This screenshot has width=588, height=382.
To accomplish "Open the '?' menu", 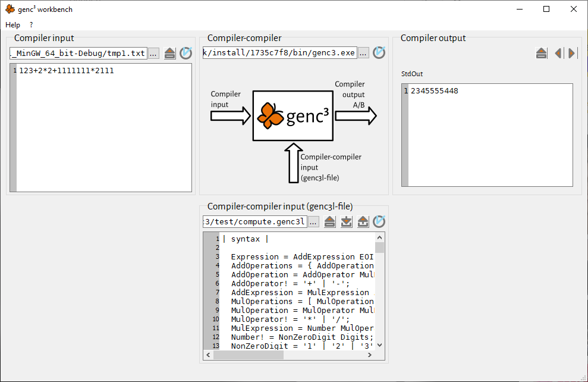I will tap(31, 25).
